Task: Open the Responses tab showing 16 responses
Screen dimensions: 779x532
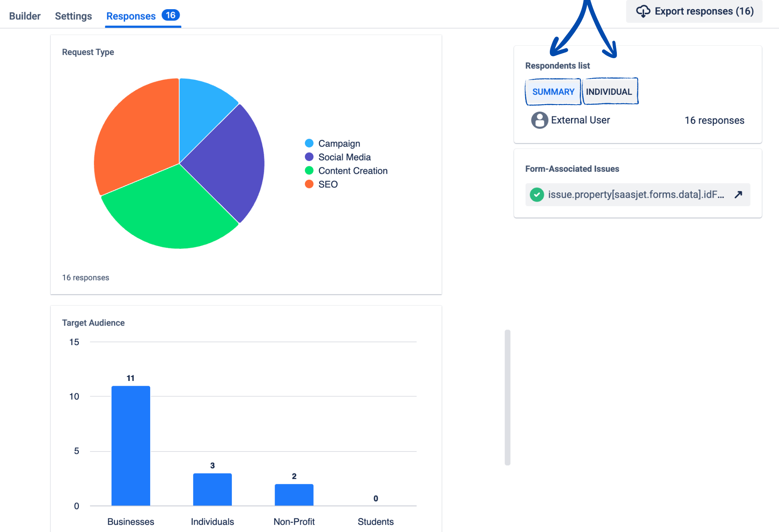Action: pyautogui.click(x=131, y=16)
